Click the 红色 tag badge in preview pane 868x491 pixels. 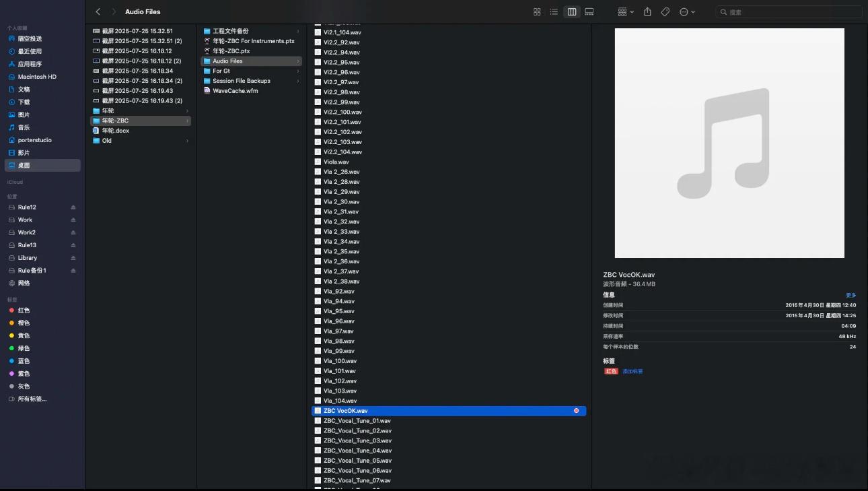coord(611,371)
